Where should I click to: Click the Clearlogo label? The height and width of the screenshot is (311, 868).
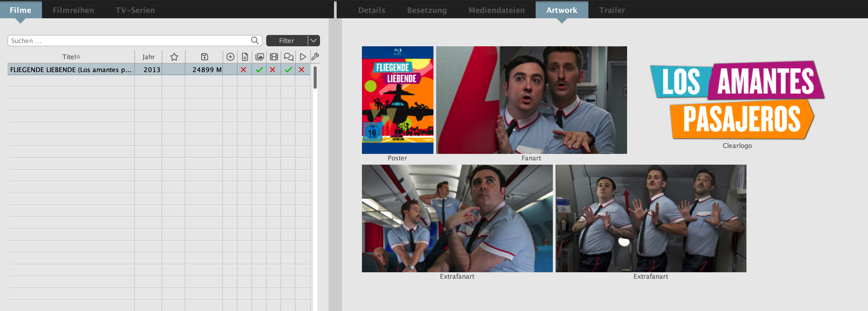737,146
